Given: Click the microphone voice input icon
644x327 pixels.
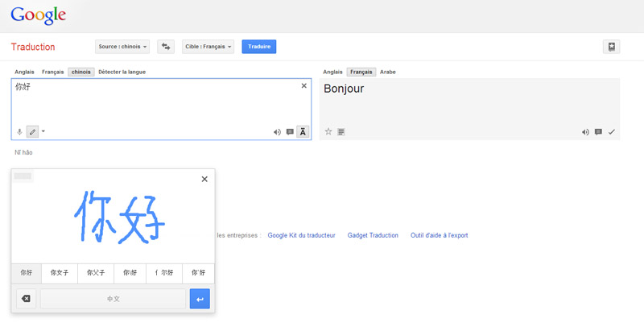Looking at the screenshot, I should [x=19, y=132].
